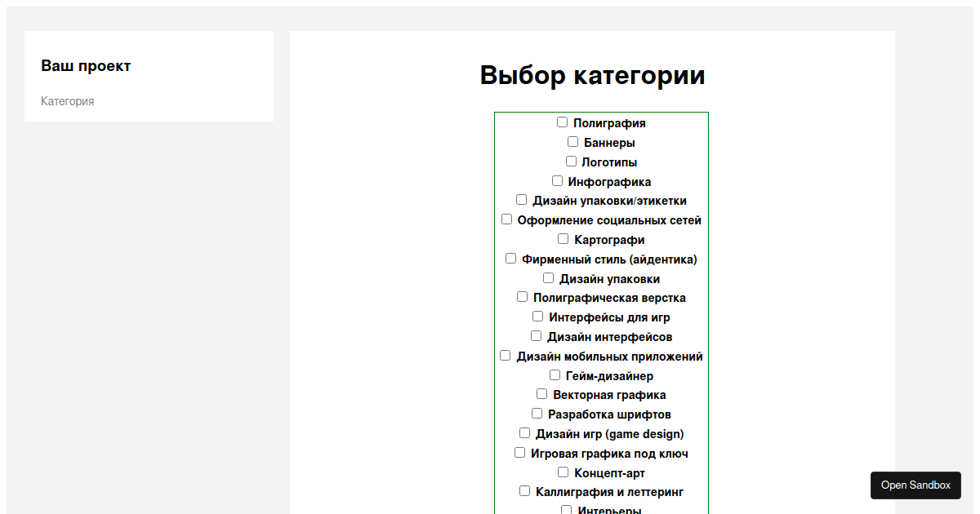Select the Инфографика checkbox
The width and height of the screenshot is (980, 514).
[557, 181]
